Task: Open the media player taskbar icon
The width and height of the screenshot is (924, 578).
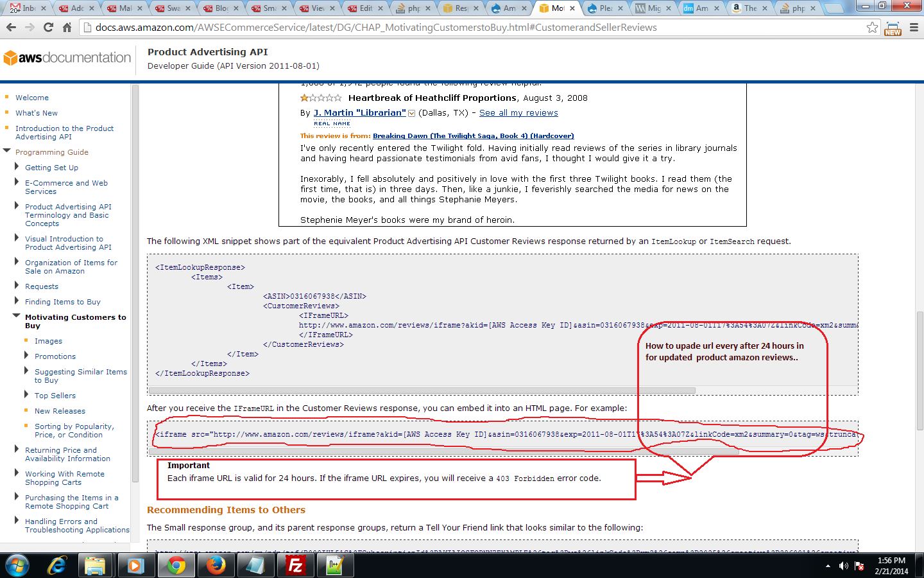Action: click(135, 565)
